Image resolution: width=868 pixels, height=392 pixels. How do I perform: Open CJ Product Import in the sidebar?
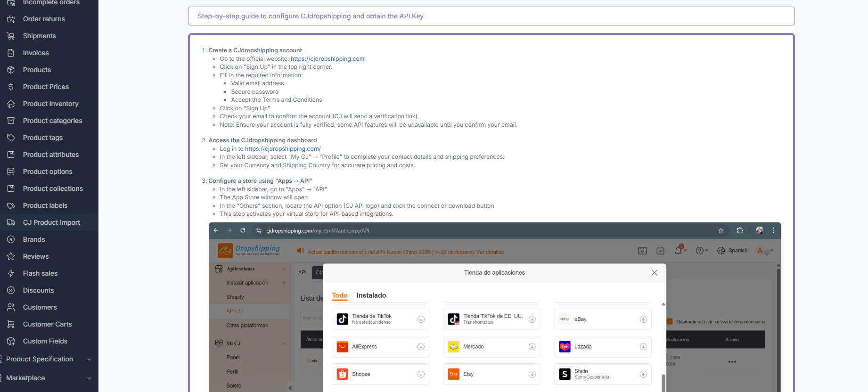click(51, 222)
